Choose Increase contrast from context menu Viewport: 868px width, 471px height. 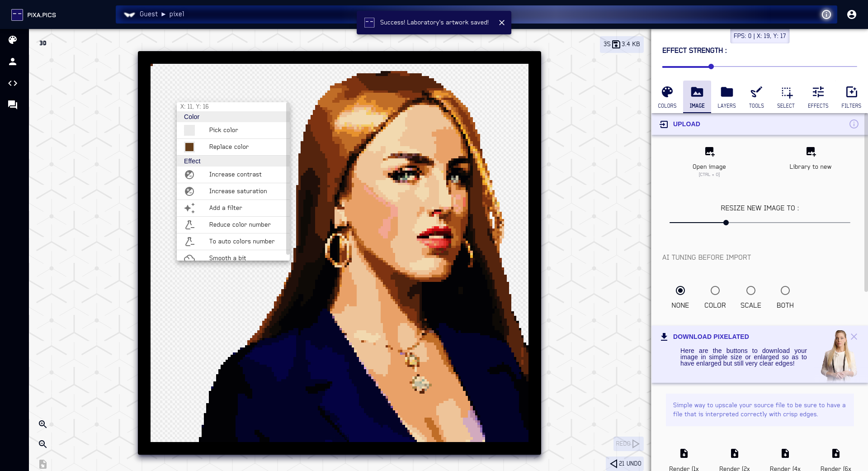[235, 175]
